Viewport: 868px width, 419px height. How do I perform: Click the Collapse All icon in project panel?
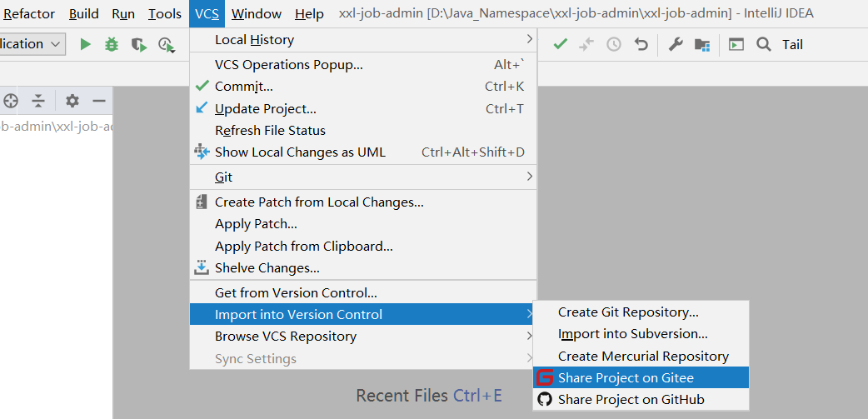(38, 101)
